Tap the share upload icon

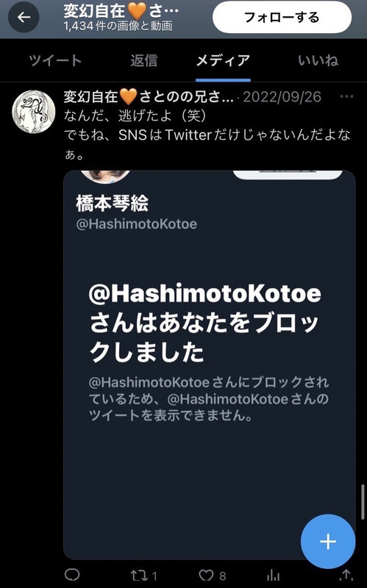click(346, 576)
